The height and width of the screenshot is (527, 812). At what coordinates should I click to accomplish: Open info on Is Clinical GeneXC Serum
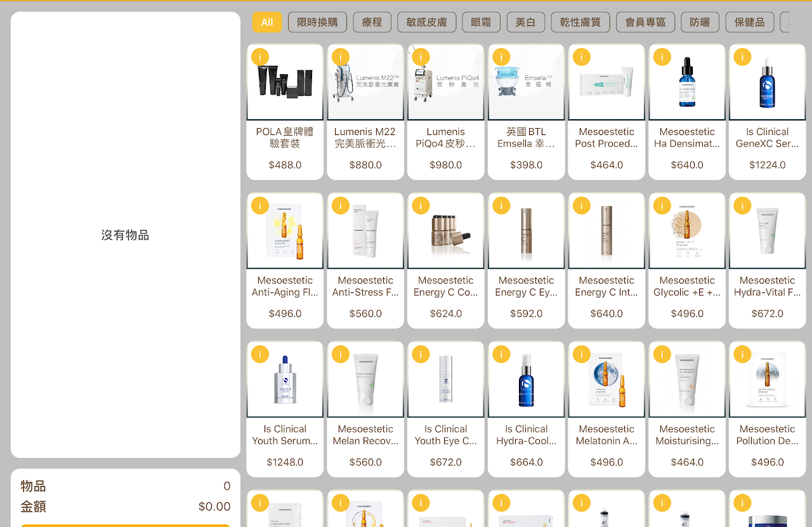742,56
